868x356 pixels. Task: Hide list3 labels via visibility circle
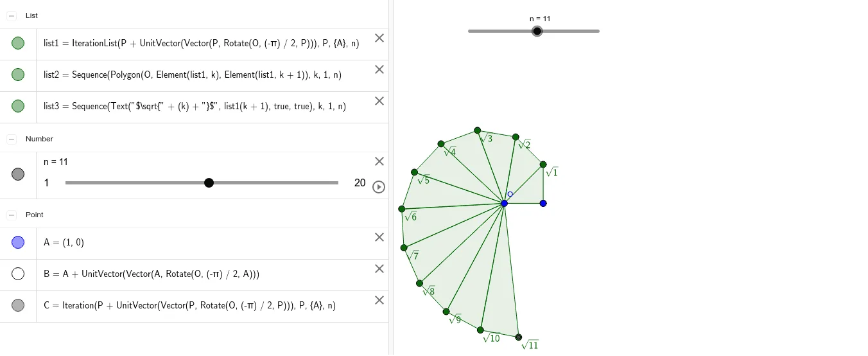tap(18, 106)
